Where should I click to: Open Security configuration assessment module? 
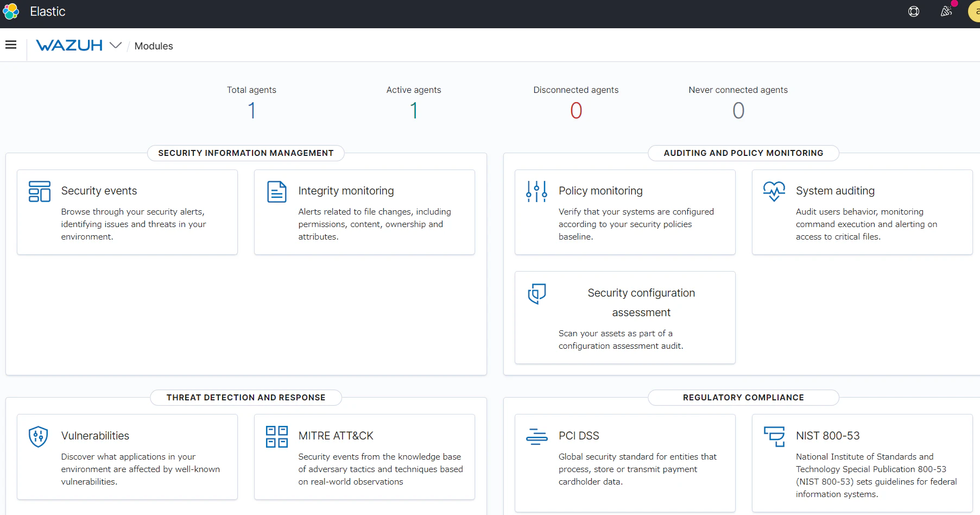625,317
